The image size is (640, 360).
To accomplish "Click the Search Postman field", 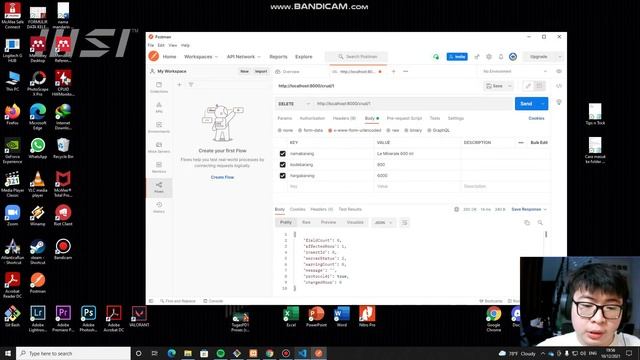I will [356, 57].
